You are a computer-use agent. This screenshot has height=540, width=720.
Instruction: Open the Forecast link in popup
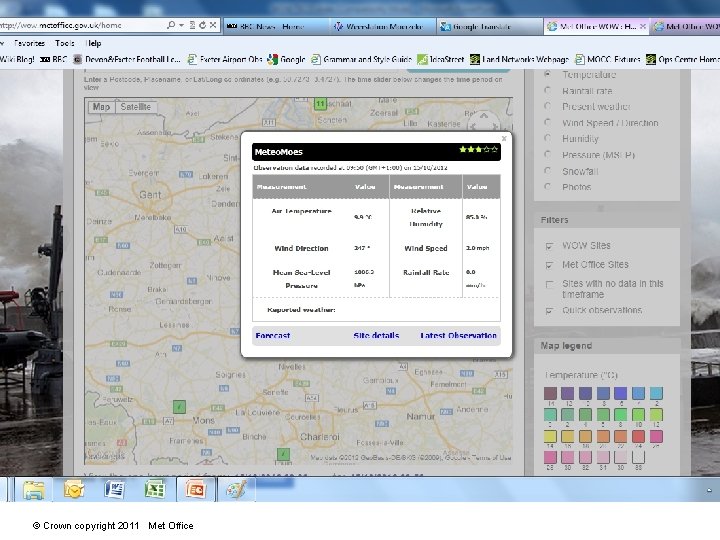point(272,336)
